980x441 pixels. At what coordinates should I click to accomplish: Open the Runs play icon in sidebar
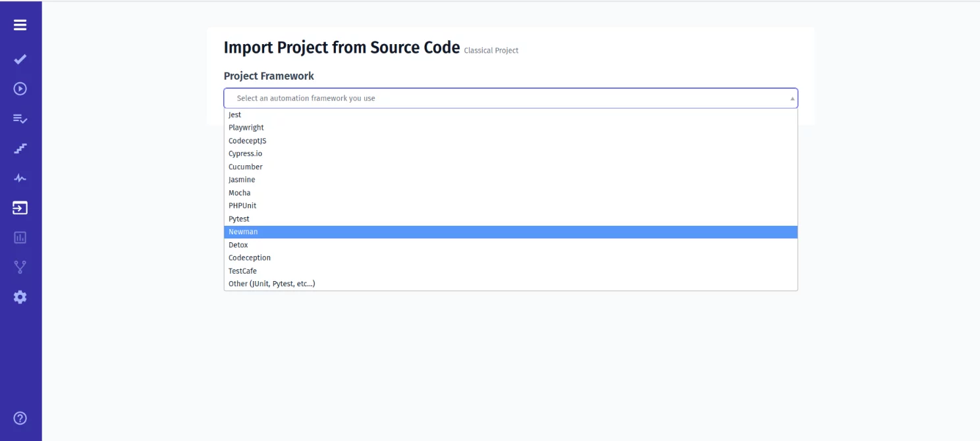20,88
